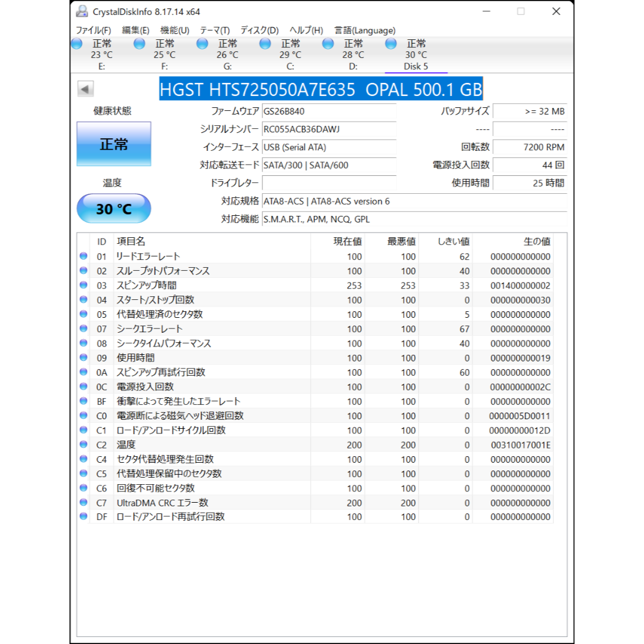Select the スピンアップ時間 attribute name
The height and width of the screenshot is (644, 644).
point(147,286)
